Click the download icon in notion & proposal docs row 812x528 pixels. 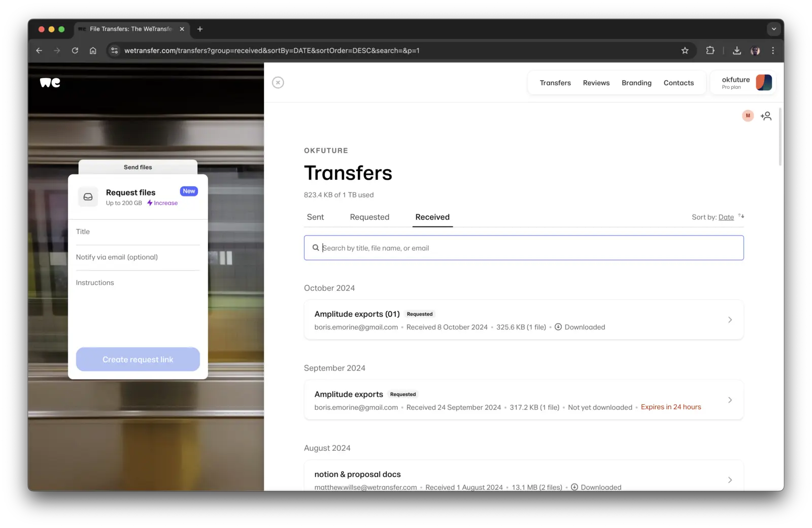[574, 487]
